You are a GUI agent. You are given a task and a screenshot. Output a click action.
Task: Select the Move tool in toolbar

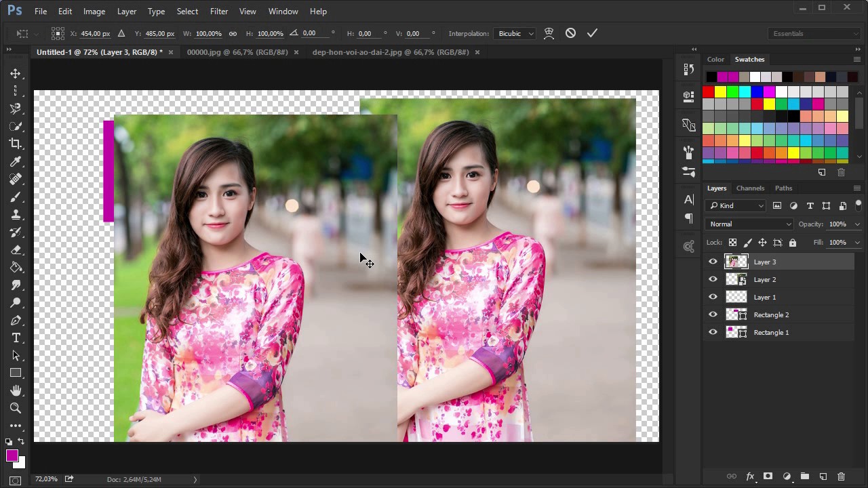click(15, 73)
